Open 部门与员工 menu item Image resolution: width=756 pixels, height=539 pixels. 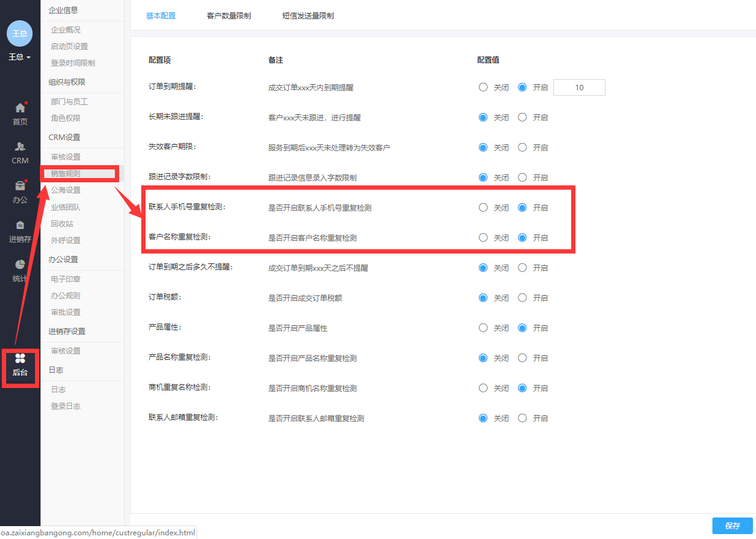(69, 101)
